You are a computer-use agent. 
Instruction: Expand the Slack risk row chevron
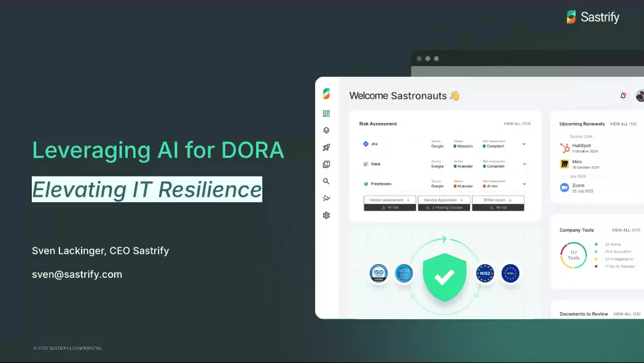point(524,164)
